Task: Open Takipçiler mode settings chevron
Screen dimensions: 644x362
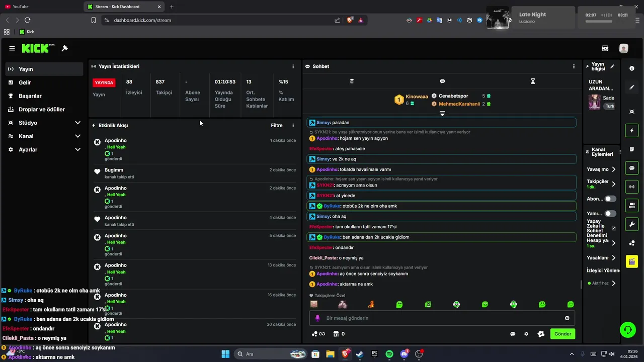Action: click(613, 184)
